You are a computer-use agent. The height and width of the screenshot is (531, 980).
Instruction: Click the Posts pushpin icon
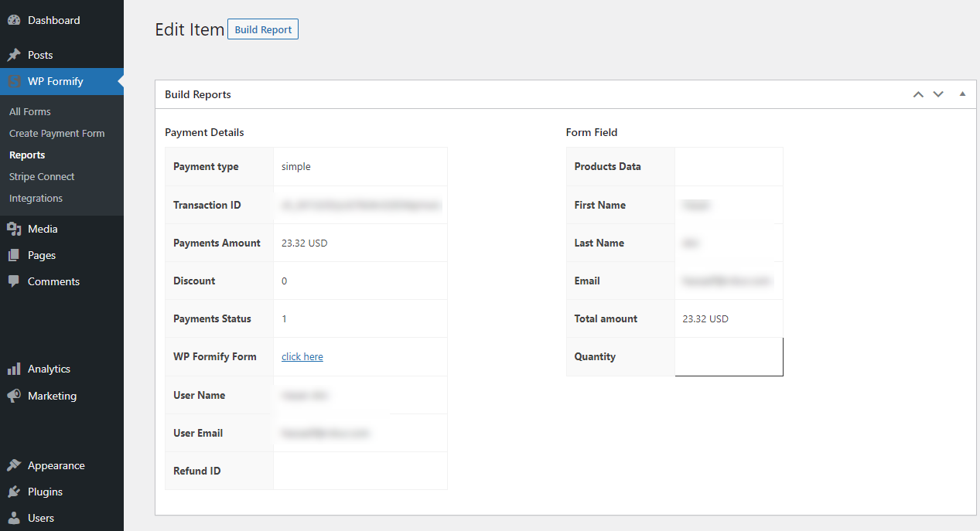[14, 55]
